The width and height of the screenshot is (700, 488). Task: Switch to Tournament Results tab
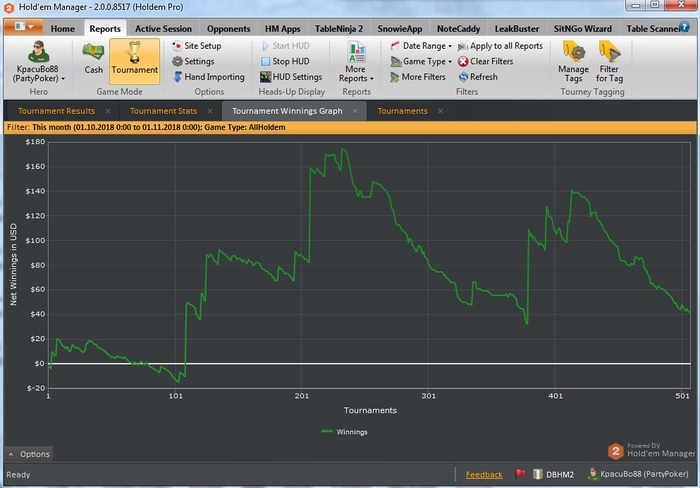(x=57, y=111)
